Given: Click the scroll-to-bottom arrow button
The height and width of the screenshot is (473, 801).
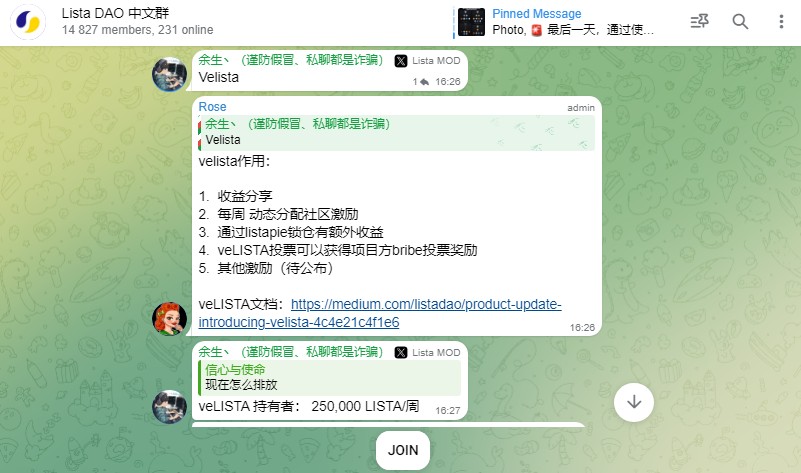Looking at the screenshot, I should point(633,402).
